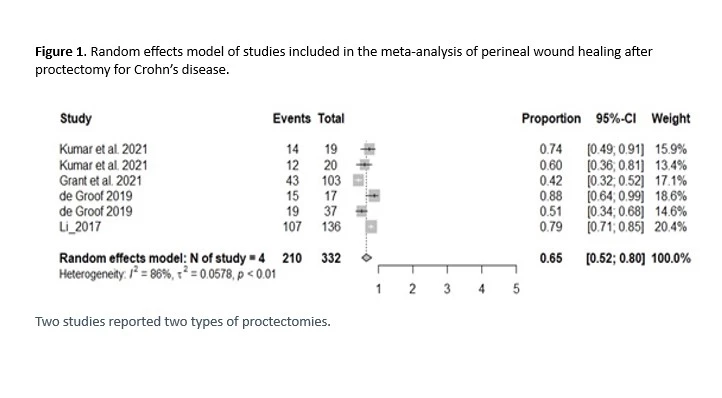Select the Li_2017 study label
The image size is (722, 398).
pyautogui.click(x=80, y=227)
